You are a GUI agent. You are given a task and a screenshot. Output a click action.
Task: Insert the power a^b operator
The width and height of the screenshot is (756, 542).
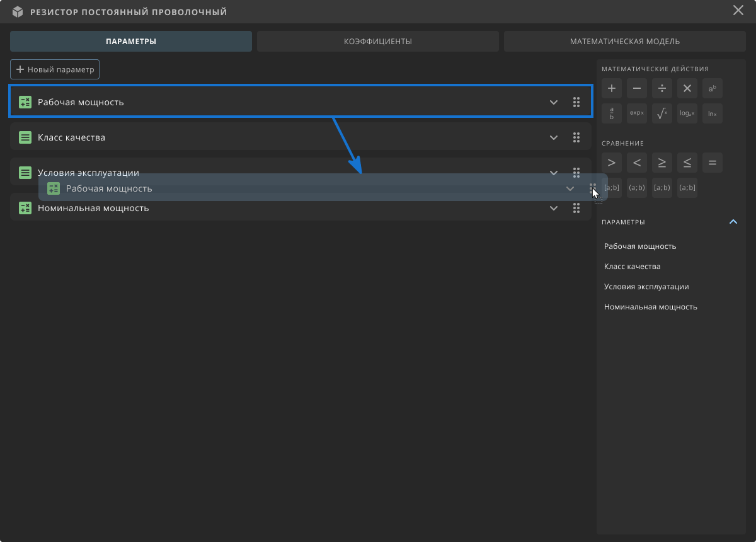point(713,88)
